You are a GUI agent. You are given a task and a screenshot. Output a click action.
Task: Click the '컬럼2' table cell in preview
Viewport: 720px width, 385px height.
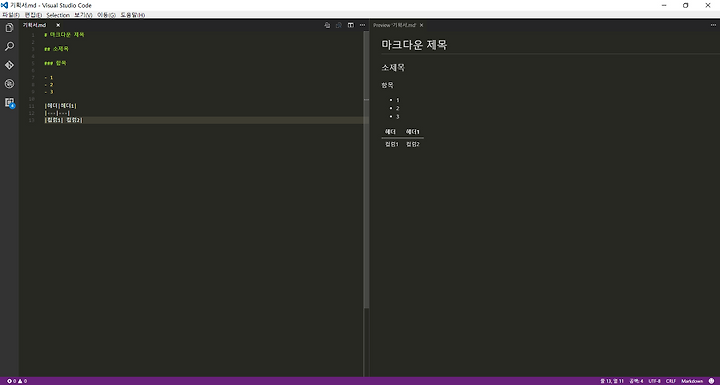(x=413, y=144)
